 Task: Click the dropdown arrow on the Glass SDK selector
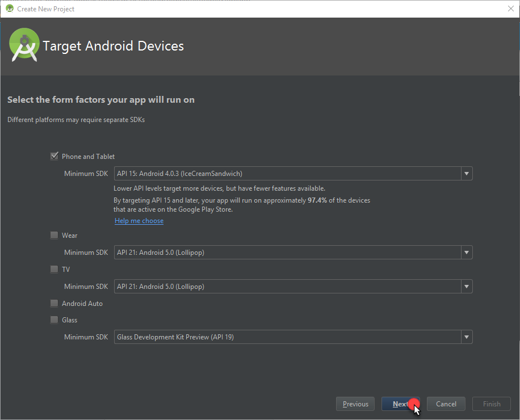click(x=466, y=337)
